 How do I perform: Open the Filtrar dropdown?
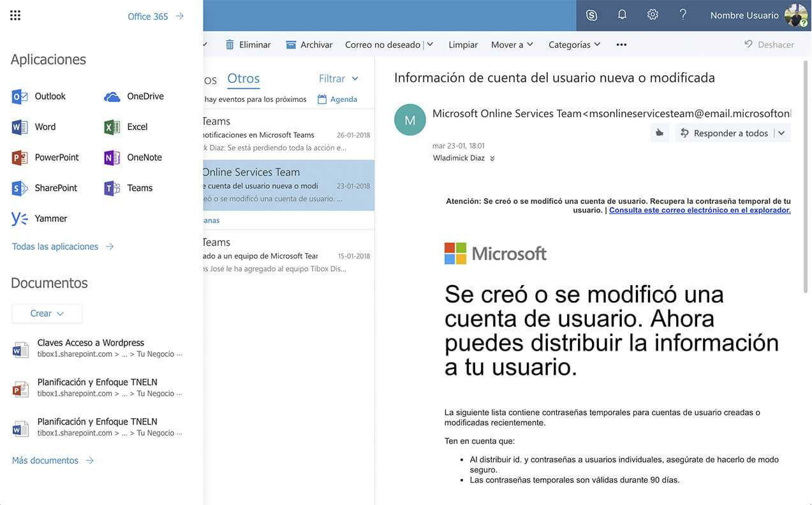click(x=339, y=78)
